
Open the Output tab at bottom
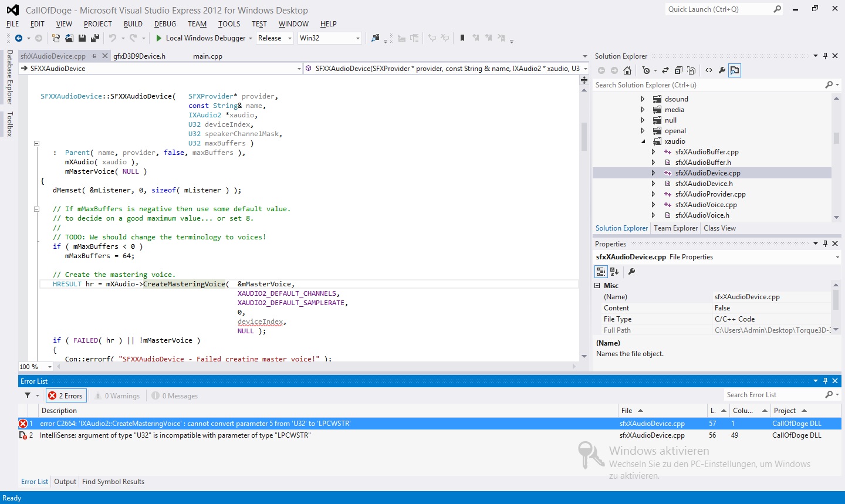click(65, 482)
